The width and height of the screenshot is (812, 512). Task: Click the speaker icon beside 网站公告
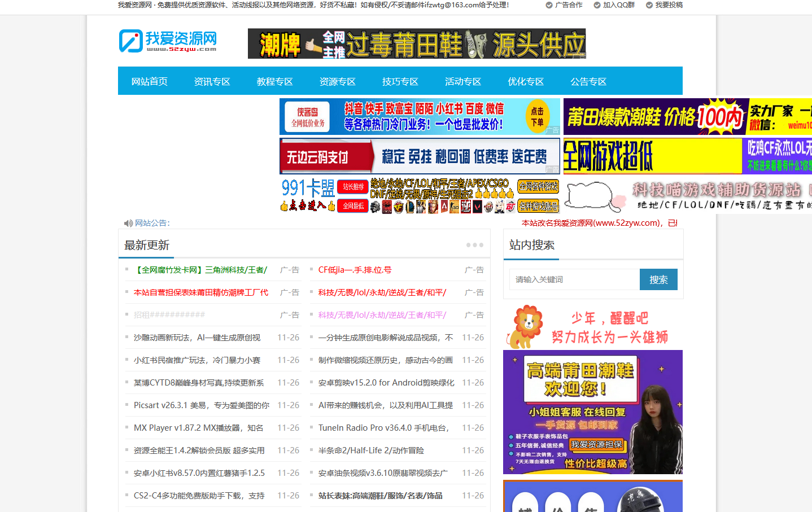pyautogui.click(x=128, y=224)
